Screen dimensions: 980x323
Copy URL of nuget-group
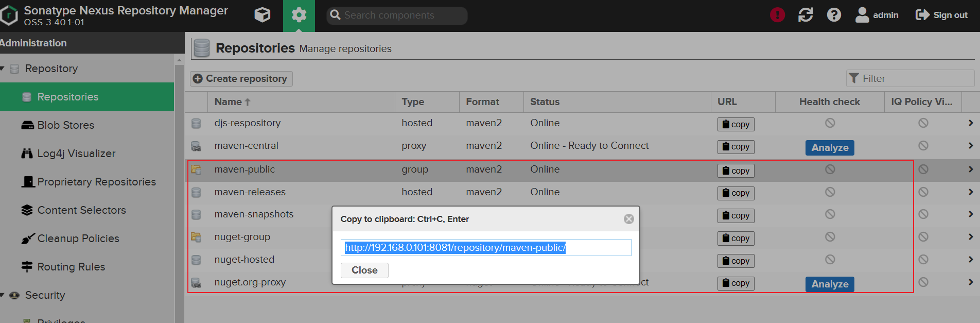(736, 238)
